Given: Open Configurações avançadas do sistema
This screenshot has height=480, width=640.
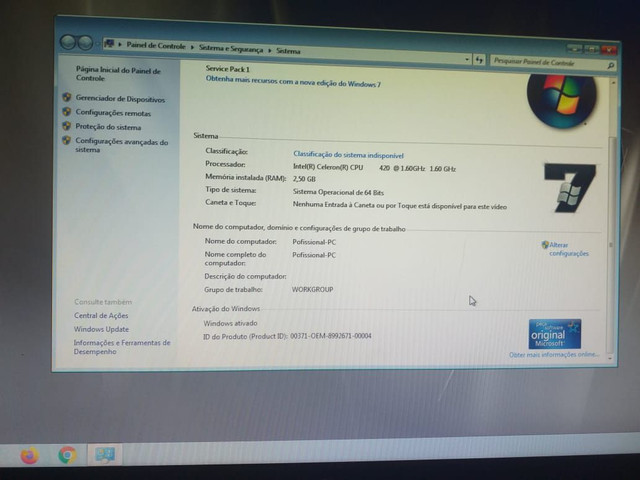Looking at the screenshot, I should (122, 146).
